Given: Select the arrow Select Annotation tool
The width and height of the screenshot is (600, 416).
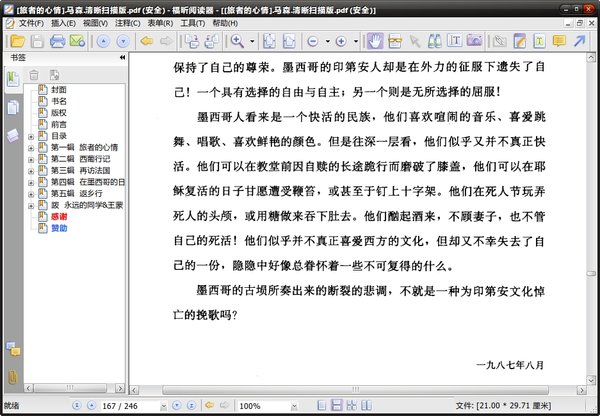Looking at the screenshot, I should [x=415, y=41].
